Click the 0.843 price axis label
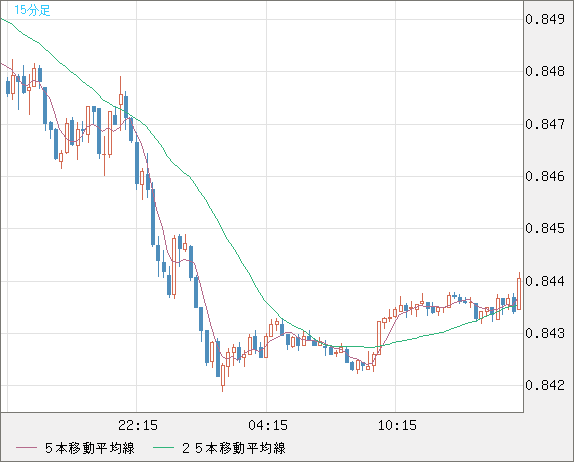The height and width of the screenshot is (462, 574). coord(545,334)
